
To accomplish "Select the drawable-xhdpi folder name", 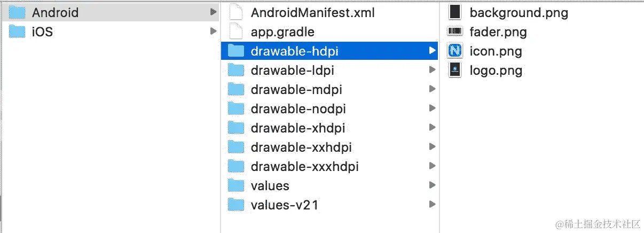I will click(x=298, y=128).
